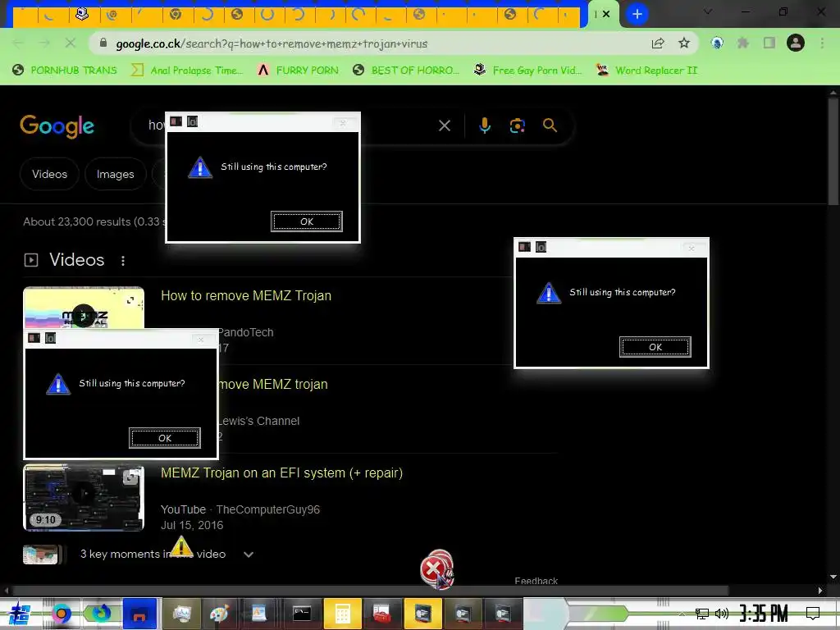Switch to the first Chrome-logo tab
The image size is (840, 630).
pyautogui.click(x=176, y=14)
